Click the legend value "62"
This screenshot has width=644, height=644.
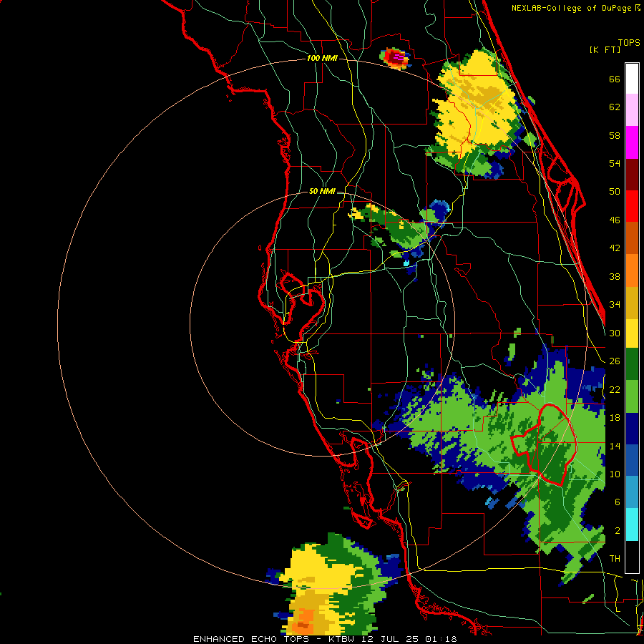(x=615, y=107)
